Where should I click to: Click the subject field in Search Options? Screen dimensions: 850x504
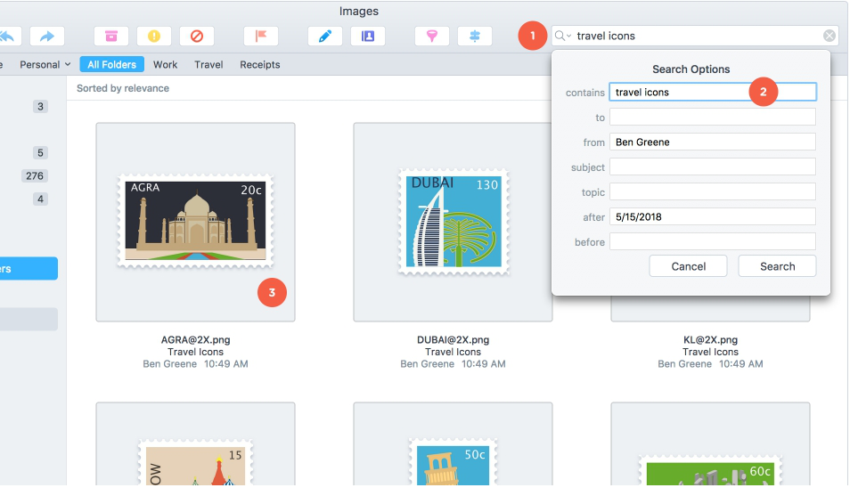(x=712, y=167)
